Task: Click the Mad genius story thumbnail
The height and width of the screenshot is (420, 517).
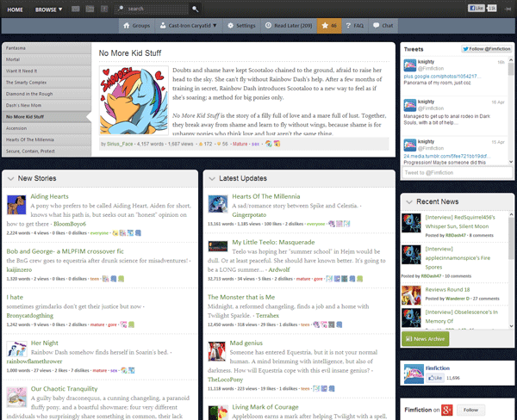Action: [x=216, y=351]
